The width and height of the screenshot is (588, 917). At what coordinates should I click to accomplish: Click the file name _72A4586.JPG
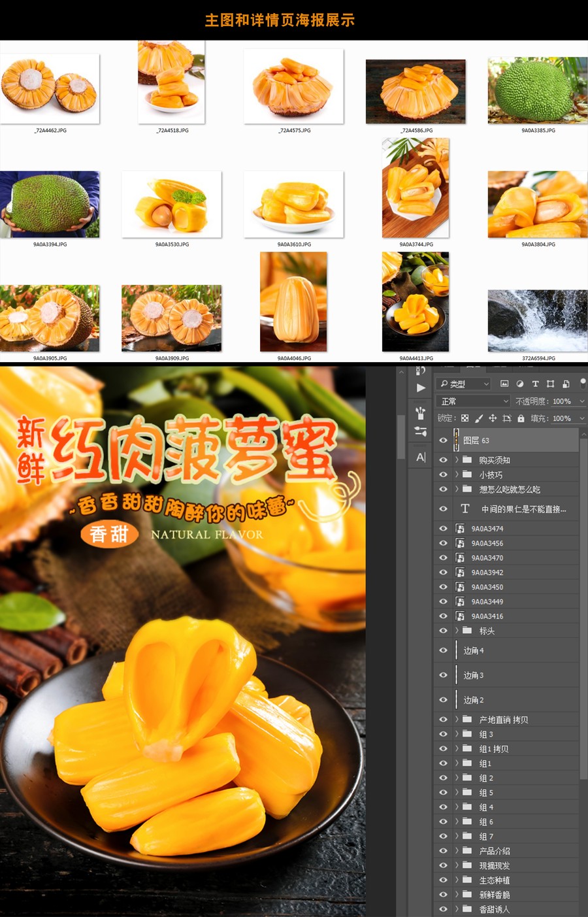(x=416, y=130)
